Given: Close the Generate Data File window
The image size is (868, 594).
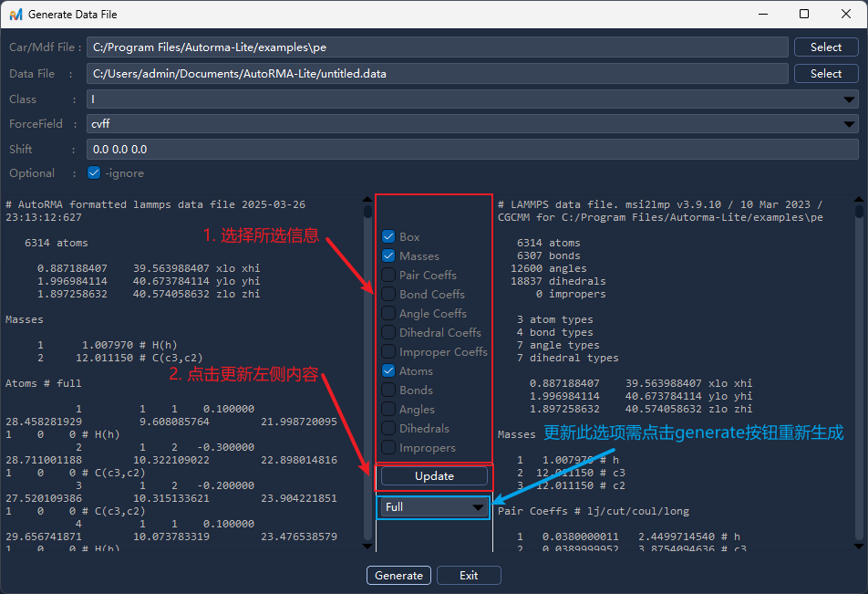Looking at the screenshot, I should 845,15.
